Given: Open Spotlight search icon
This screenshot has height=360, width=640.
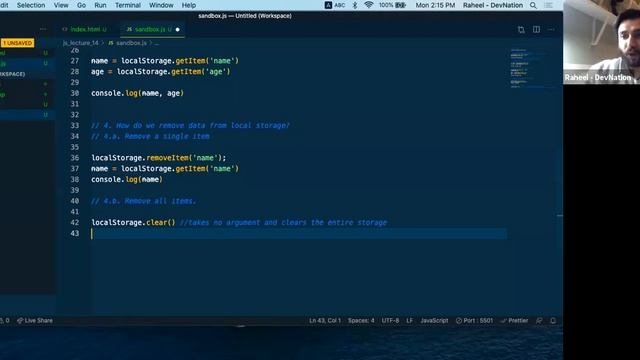Looking at the screenshot, I should pyautogui.click(x=533, y=5).
